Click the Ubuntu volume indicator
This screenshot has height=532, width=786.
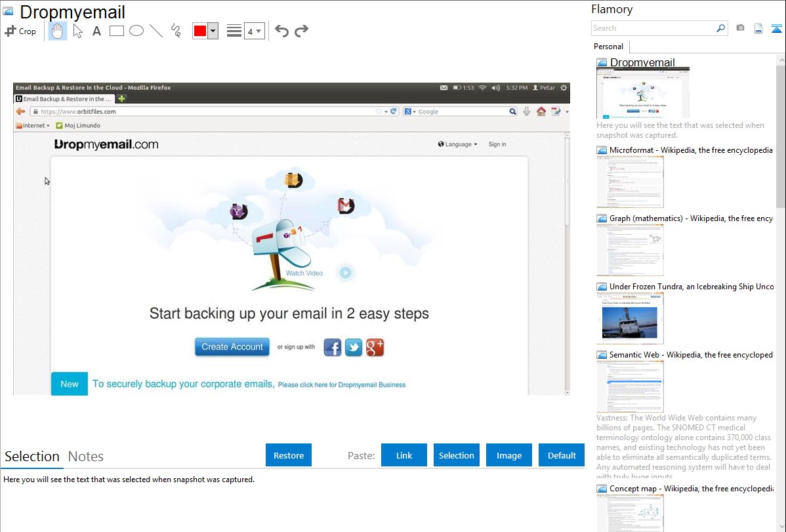(x=495, y=88)
